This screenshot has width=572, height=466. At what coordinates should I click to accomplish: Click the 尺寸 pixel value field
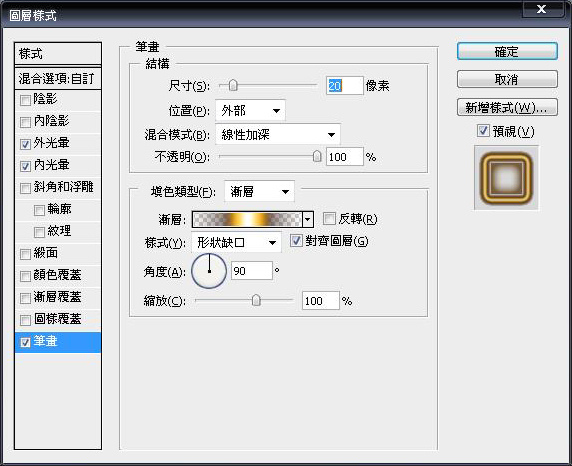click(344, 86)
